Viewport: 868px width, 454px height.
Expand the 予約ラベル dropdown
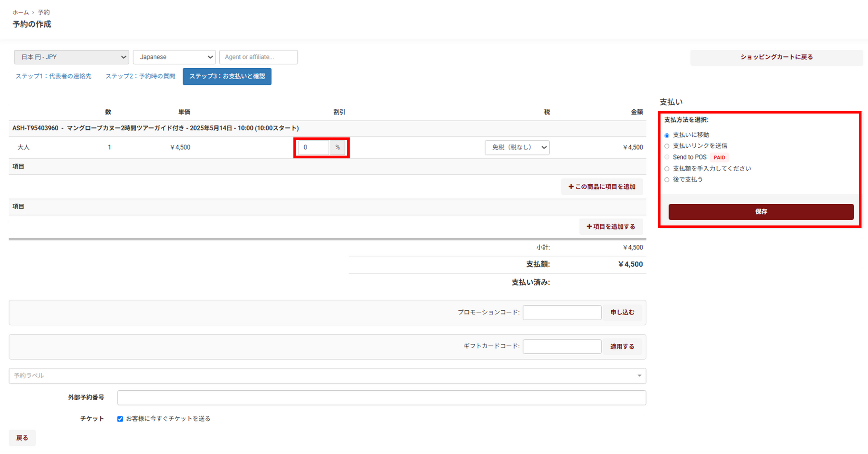click(x=327, y=375)
